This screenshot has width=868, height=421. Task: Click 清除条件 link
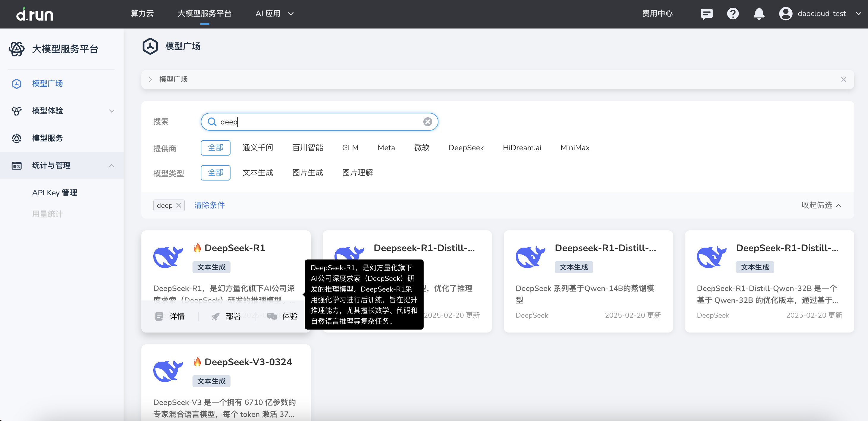209,205
